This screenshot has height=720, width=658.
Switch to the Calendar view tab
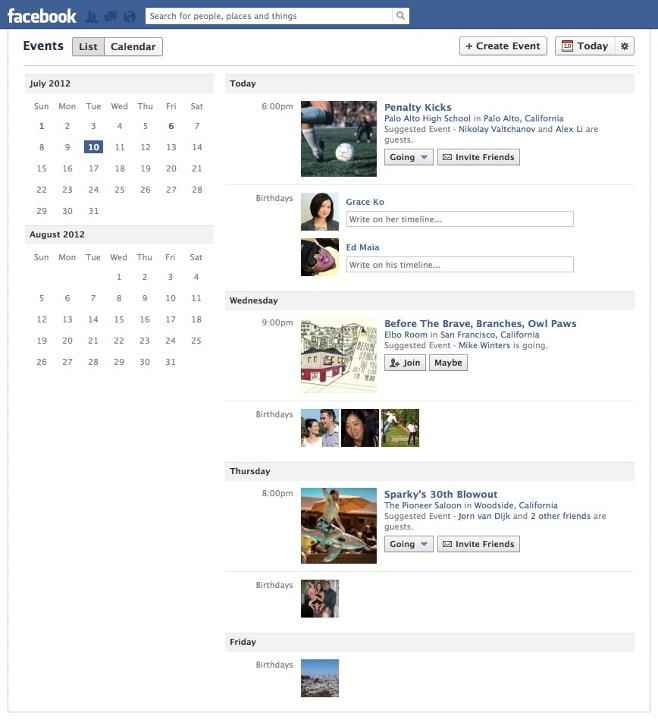[133, 47]
